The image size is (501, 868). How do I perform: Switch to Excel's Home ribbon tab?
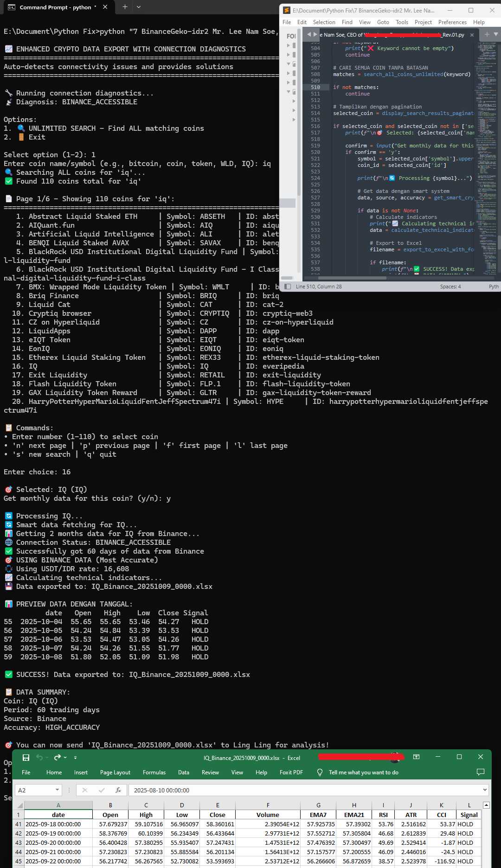coord(54,772)
